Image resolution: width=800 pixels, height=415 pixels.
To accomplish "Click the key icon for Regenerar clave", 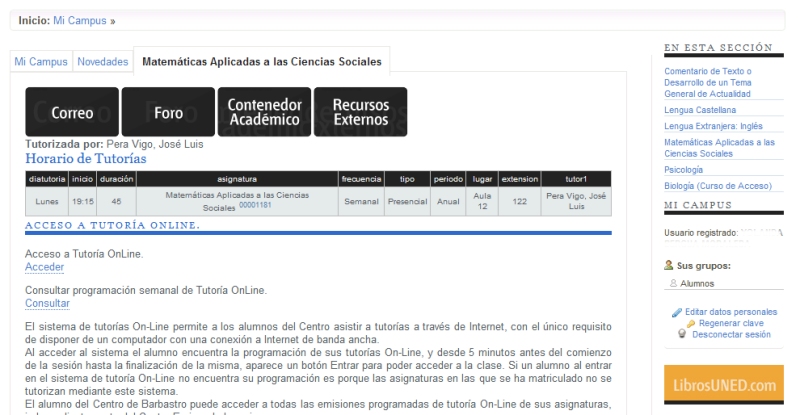I will pyautogui.click(x=691, y=325).
